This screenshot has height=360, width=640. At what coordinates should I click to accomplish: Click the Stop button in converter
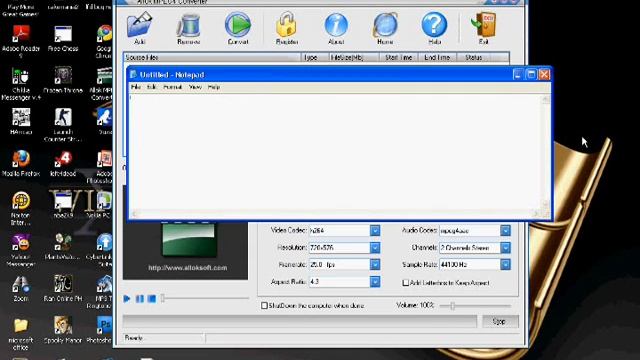[x=500, y=322]
